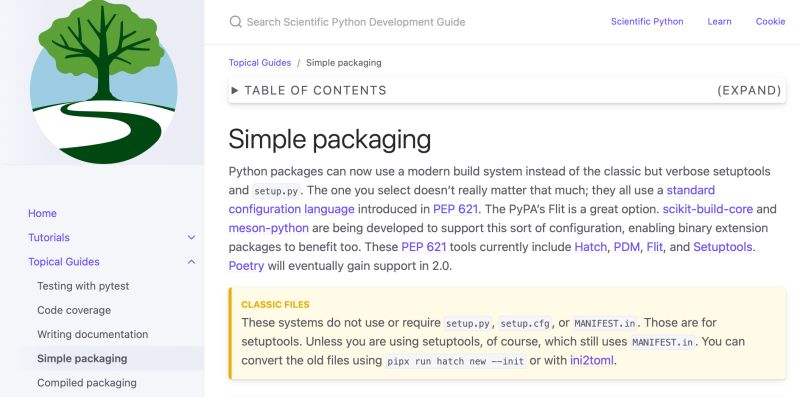Click the search magnifier icon
The height and width of the screenshot is (397, 800).
235,22
